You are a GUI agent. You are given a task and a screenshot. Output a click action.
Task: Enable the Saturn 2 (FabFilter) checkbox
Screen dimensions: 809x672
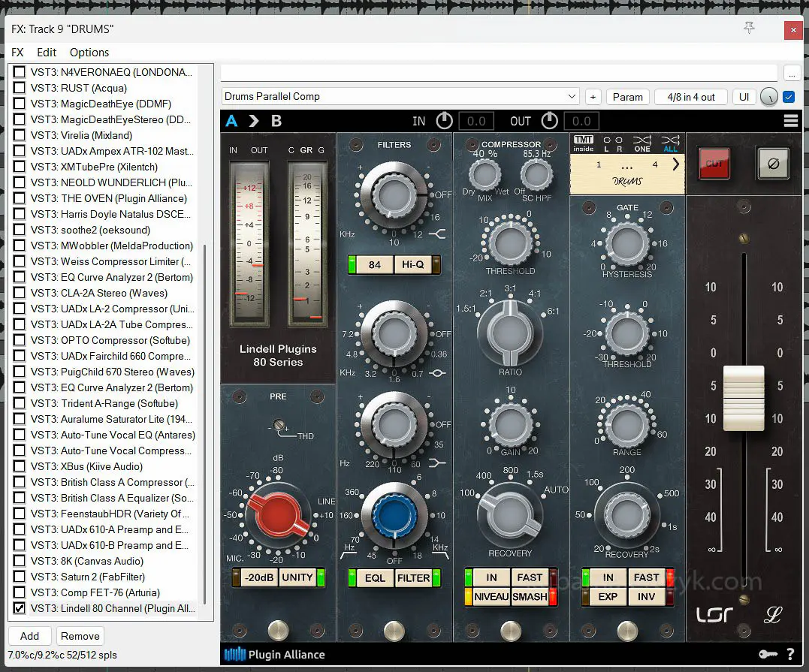point(20,577)
